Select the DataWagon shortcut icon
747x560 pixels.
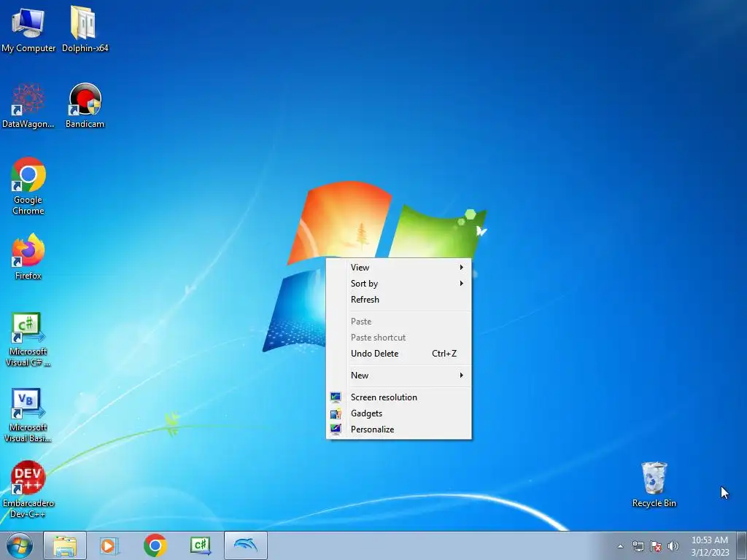coord(28,106)
